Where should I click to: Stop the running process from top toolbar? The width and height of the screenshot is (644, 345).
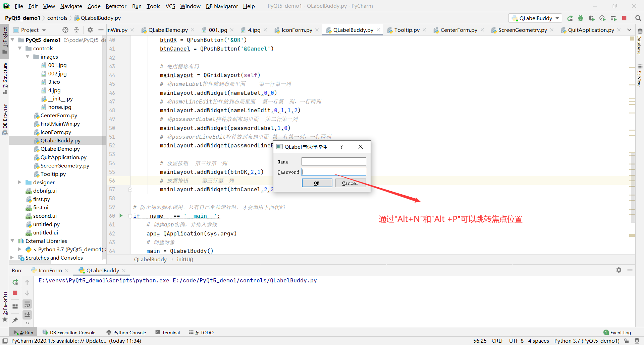click(624, 18)
